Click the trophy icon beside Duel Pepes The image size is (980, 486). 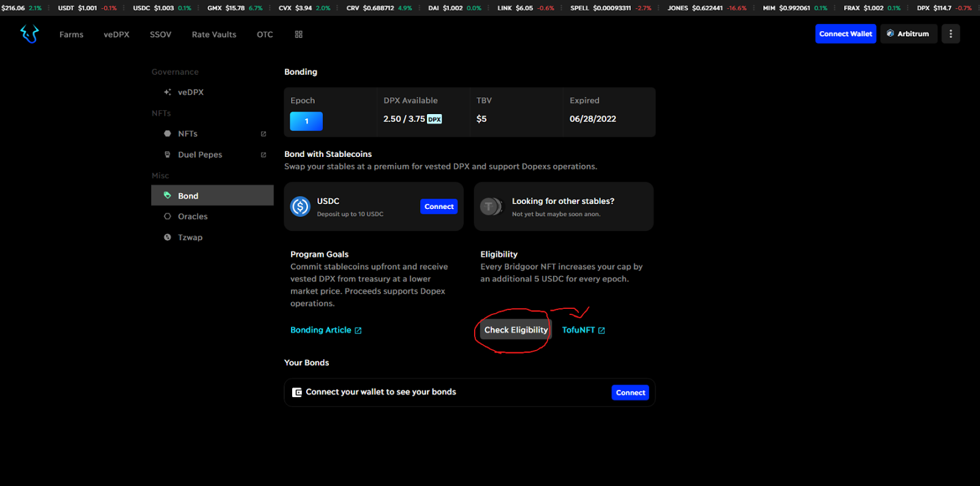pos(167,154)
